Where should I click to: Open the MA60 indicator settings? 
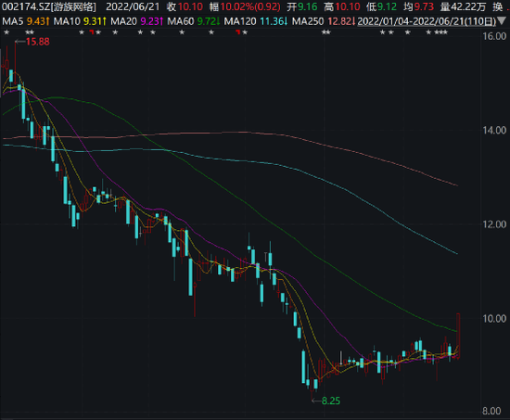tap(194, 21)
